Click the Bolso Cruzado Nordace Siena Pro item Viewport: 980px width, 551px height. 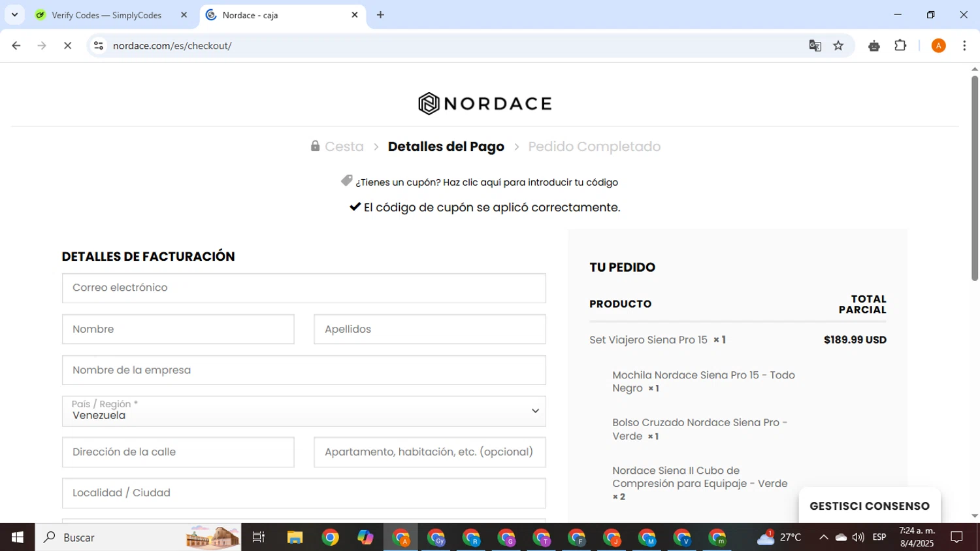[x=700, y=429]
